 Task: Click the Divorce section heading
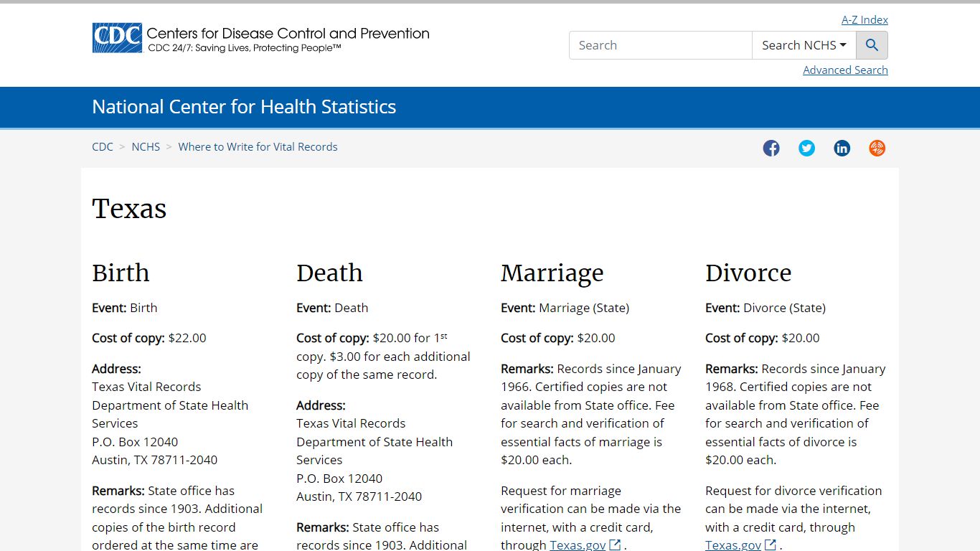pyautogui.click(x=748, y=273)
